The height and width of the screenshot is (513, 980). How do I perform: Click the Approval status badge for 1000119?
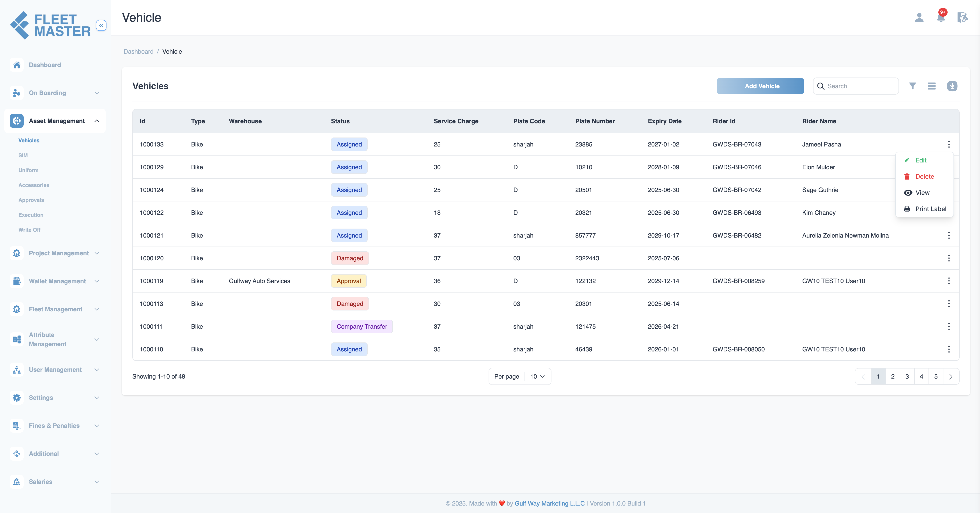(349, 281)
